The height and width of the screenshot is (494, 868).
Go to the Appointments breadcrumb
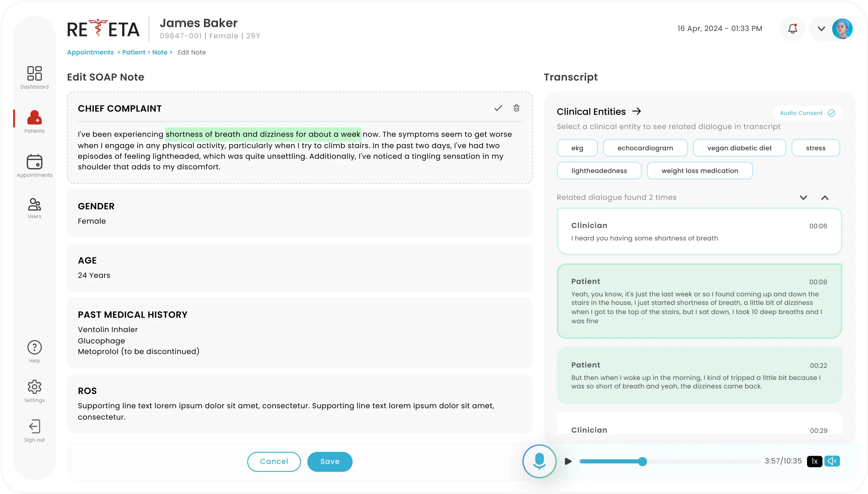[90, 52]
